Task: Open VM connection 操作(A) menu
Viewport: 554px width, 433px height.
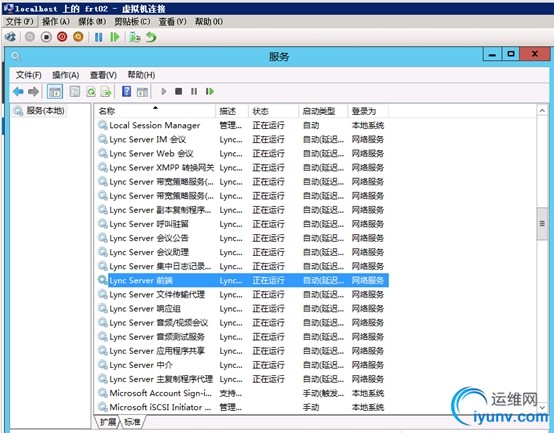Action: [55, 22]
